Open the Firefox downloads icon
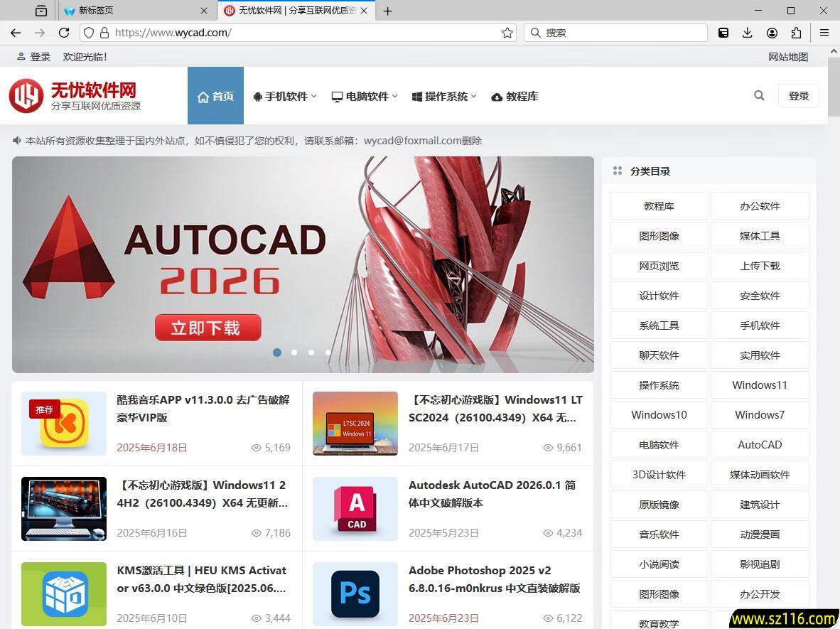 (746, 33)
